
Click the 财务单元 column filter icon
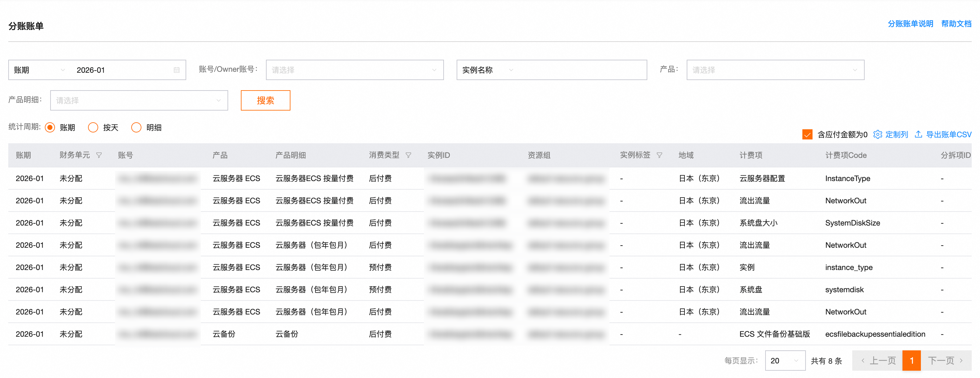pos(99,155)
